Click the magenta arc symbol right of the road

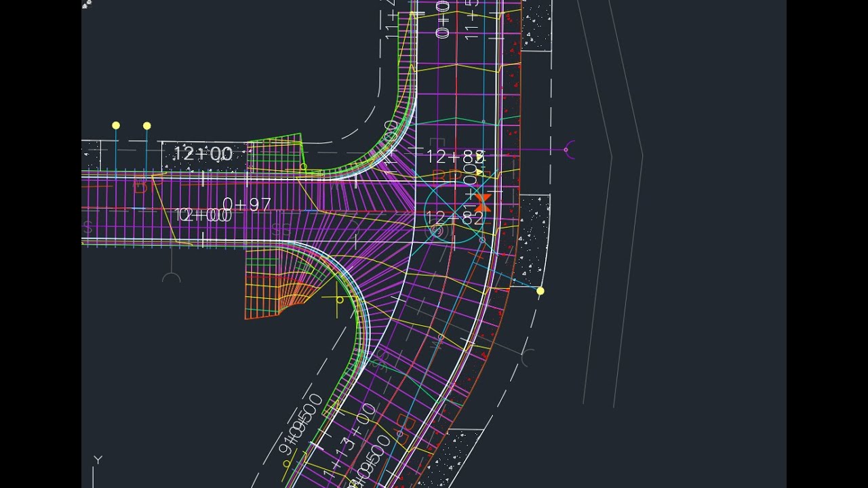click(x=570, y=150)
